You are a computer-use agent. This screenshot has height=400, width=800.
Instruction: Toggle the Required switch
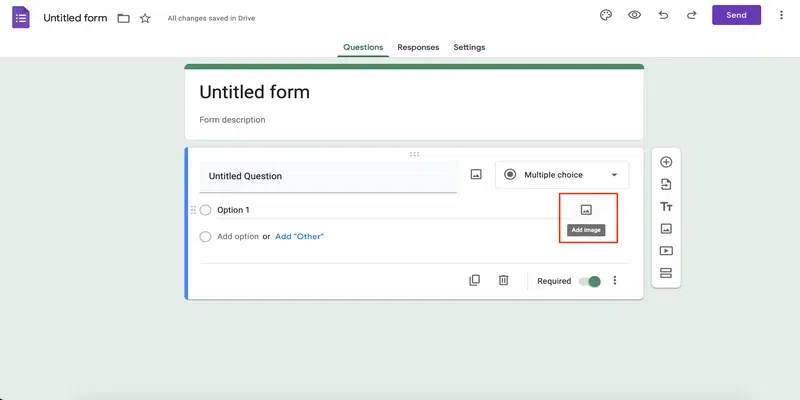pos(590,281)
